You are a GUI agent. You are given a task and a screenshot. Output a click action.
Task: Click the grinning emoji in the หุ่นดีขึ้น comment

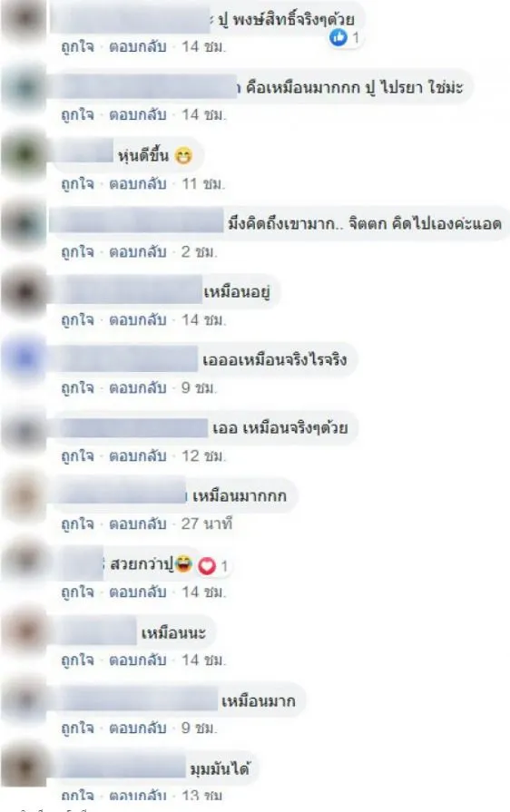coord(182,155)
